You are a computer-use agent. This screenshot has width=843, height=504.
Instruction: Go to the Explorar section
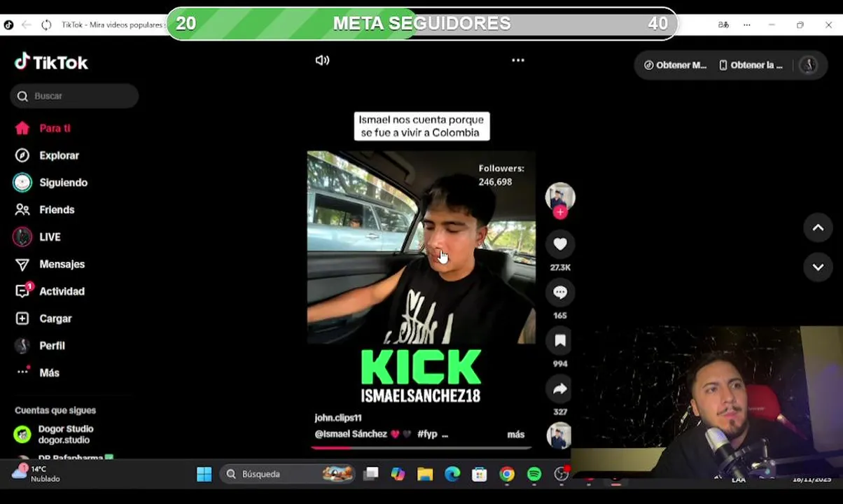click(x=47, y=155)
